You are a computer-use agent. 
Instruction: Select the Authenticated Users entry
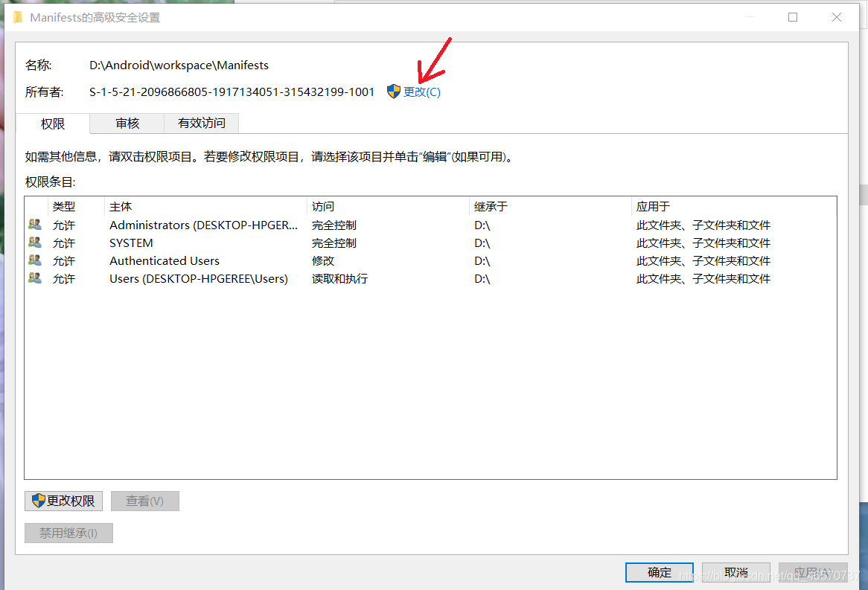pyautogui.click(x=430, y=260)
